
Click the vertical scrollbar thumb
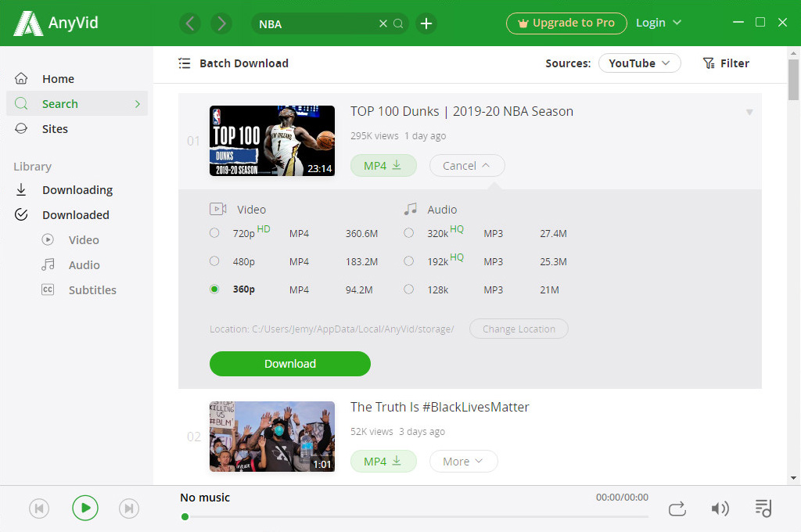pos(793,79)
